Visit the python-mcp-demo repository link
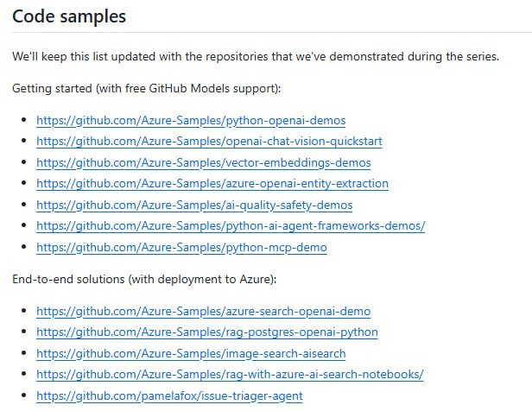Viewport: 532px width, 411px height. click(x=181, y=247)
